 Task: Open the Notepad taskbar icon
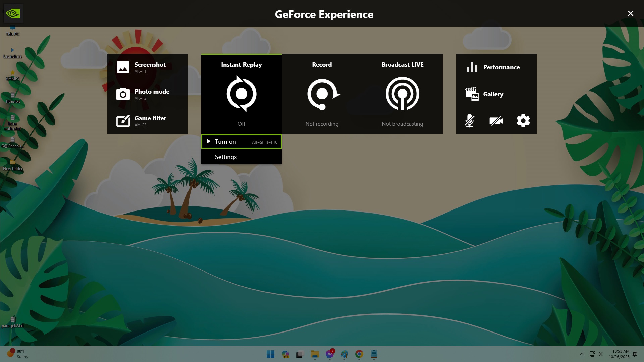click(374, 354)
